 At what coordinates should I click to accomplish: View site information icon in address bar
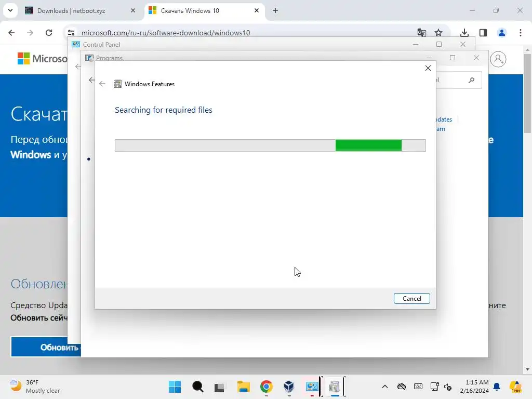(x=71, y=33)
